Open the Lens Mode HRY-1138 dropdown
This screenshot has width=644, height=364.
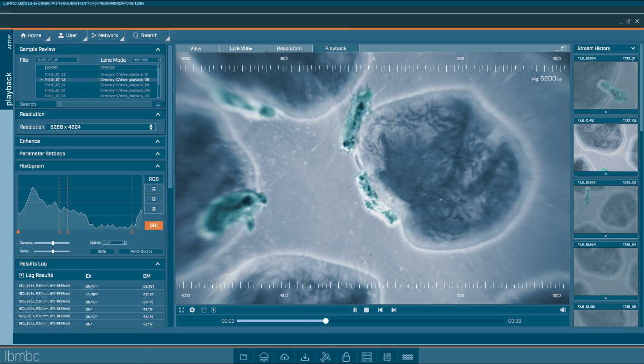tap(146, 60)
